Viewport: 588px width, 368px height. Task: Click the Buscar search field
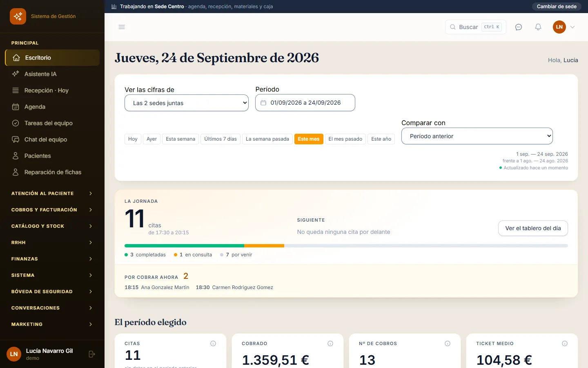[476, 27]
